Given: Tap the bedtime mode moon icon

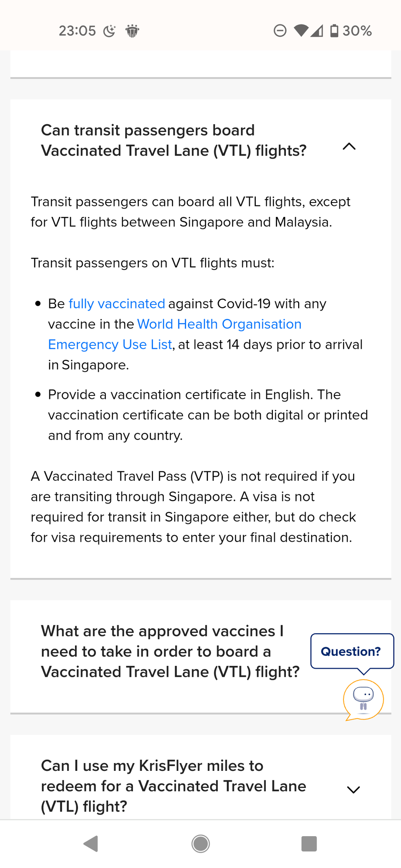Looking at the screenshot, I should pyautogui.click(x=109, y=31).
